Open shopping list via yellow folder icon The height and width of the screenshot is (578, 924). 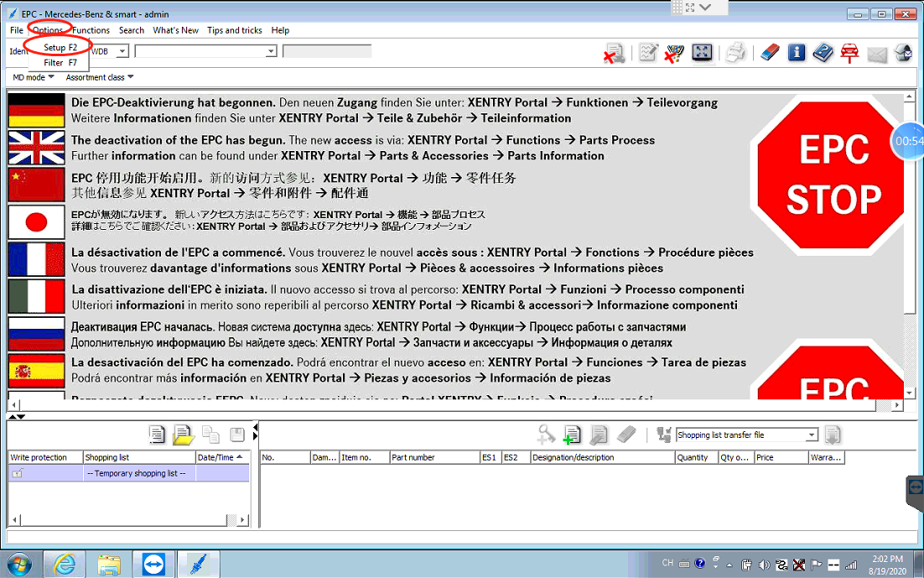pyautogui.click(x=184, y=435)
